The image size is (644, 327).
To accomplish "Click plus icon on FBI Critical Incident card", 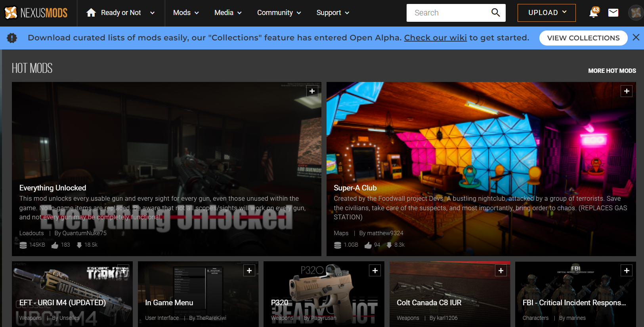I will tap(627, 270).
